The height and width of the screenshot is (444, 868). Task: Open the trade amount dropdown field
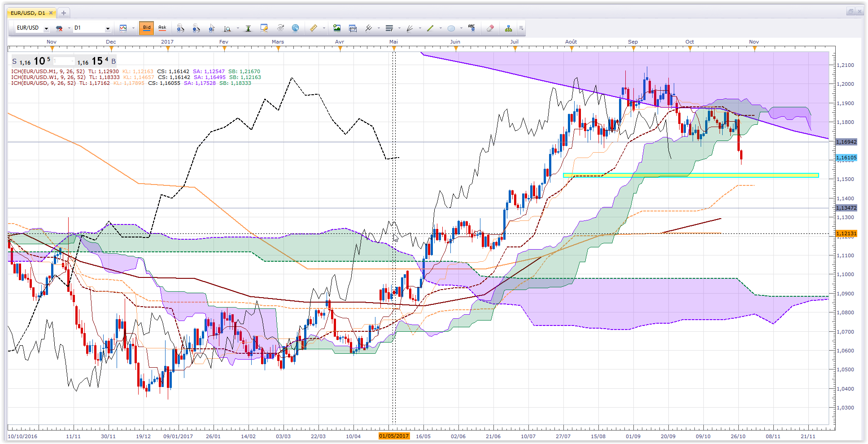(64, 61)
